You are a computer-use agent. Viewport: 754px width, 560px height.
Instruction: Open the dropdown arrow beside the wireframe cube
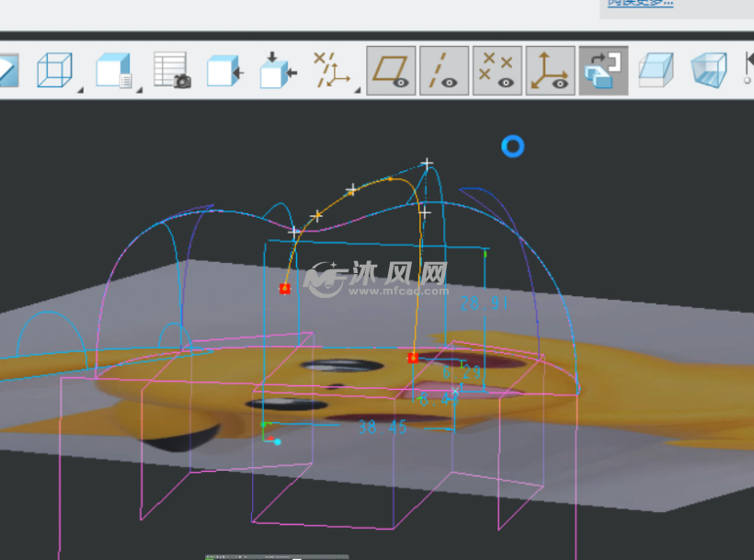80,90
